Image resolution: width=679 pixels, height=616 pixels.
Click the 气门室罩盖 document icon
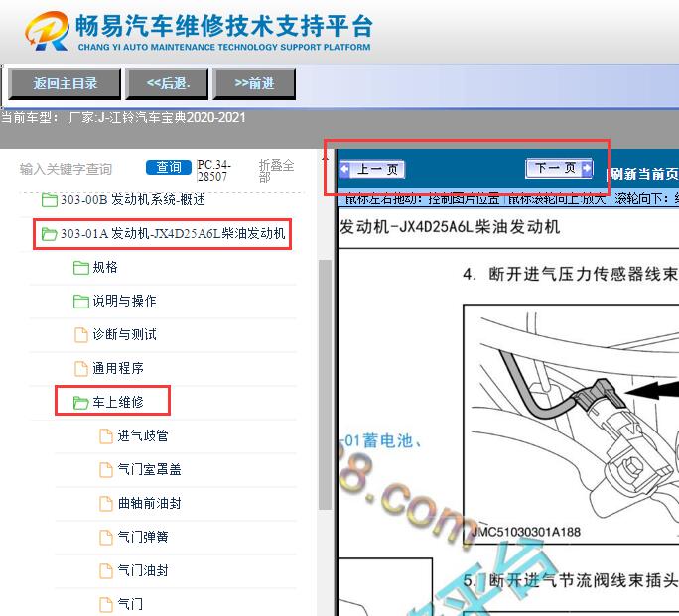pyautogui.click(x=106, y=470)
